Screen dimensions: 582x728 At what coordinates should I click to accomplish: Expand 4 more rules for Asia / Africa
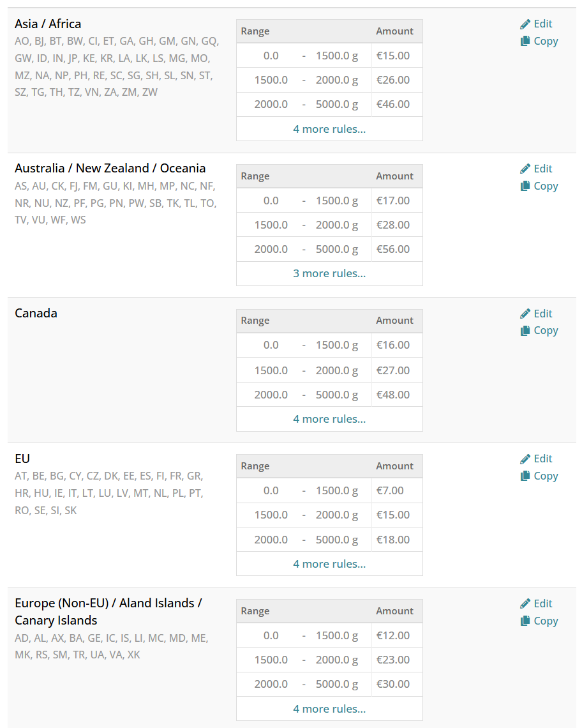[x=329, y=129]
